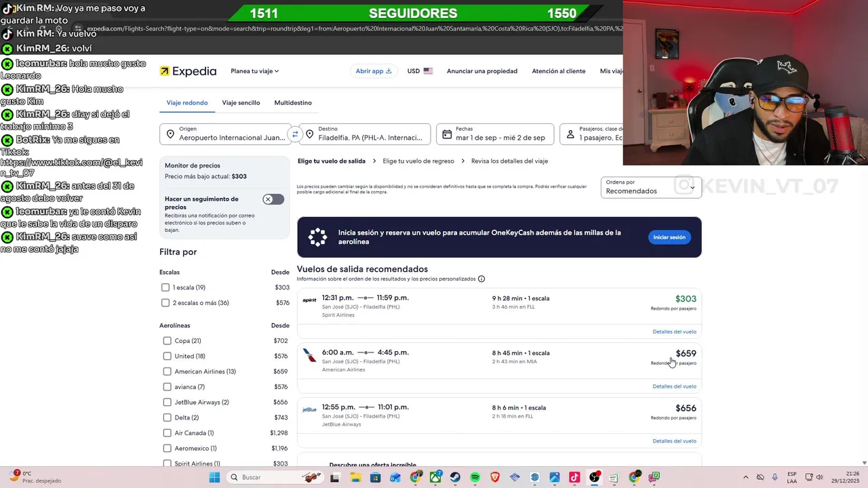This screenshot has height=488, width=868.
Task: Click the JetBlue logo on $656 flight
Action: (309, 409)
